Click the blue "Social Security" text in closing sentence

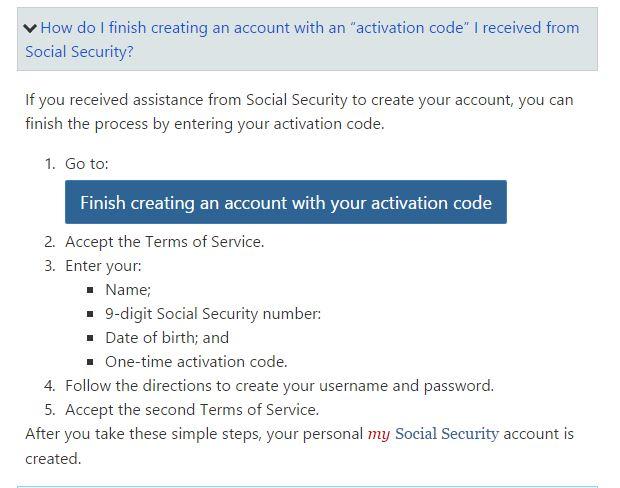(x=446, y=434)
